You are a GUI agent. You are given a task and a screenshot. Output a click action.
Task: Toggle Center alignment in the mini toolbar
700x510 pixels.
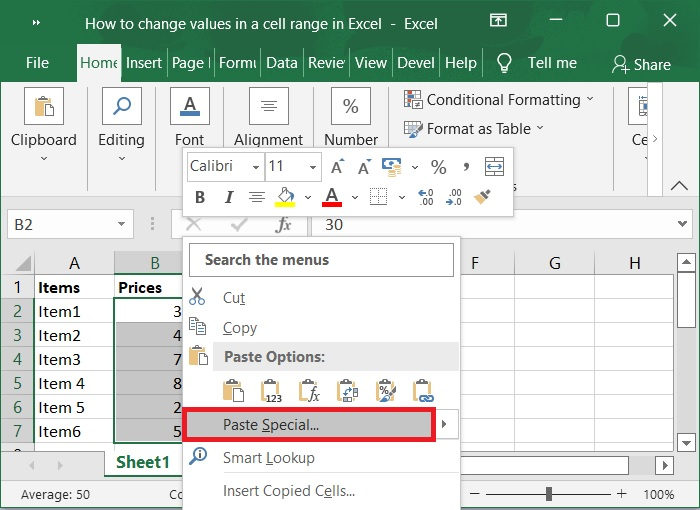[x=256, y=197]
